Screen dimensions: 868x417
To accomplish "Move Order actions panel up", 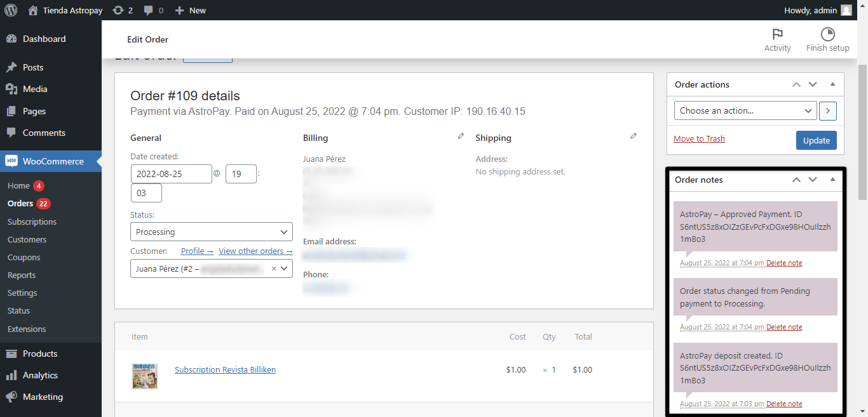I will [796, 84].
